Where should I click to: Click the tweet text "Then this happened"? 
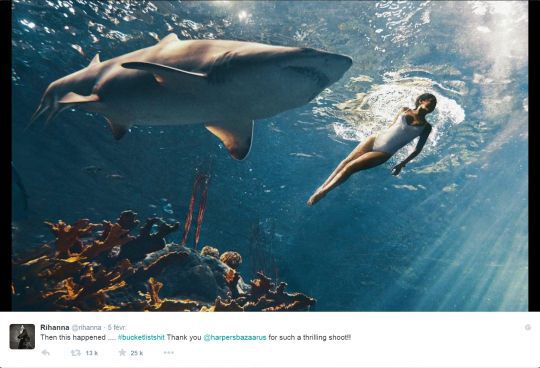(73, 337)
